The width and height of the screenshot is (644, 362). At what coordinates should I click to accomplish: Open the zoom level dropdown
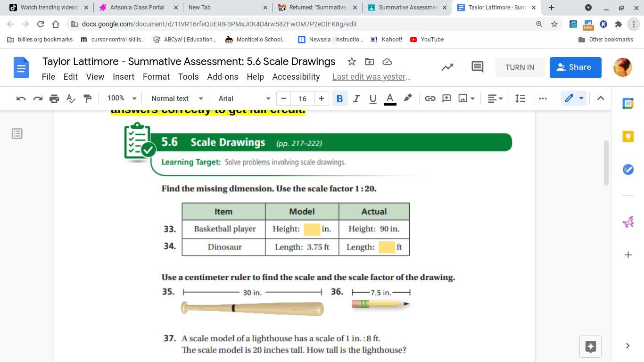pyautogui.click(x=122, y=99)
